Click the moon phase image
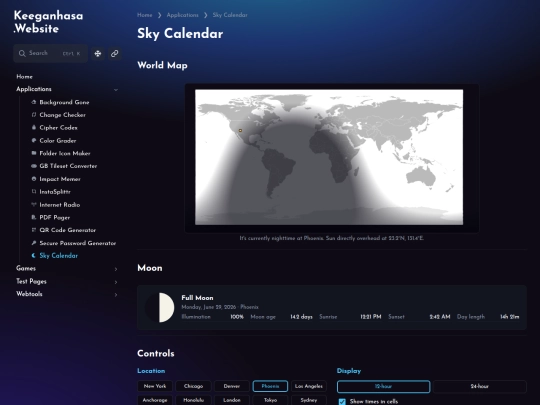Image resolution: width=540 pixels, height=405 pixels. [159, 308]
